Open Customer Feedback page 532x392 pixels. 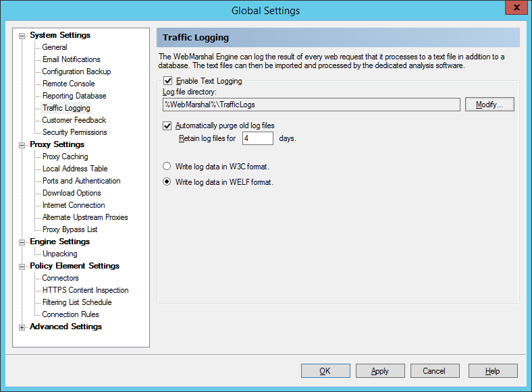pyautogui.click(x=74, y=120)
